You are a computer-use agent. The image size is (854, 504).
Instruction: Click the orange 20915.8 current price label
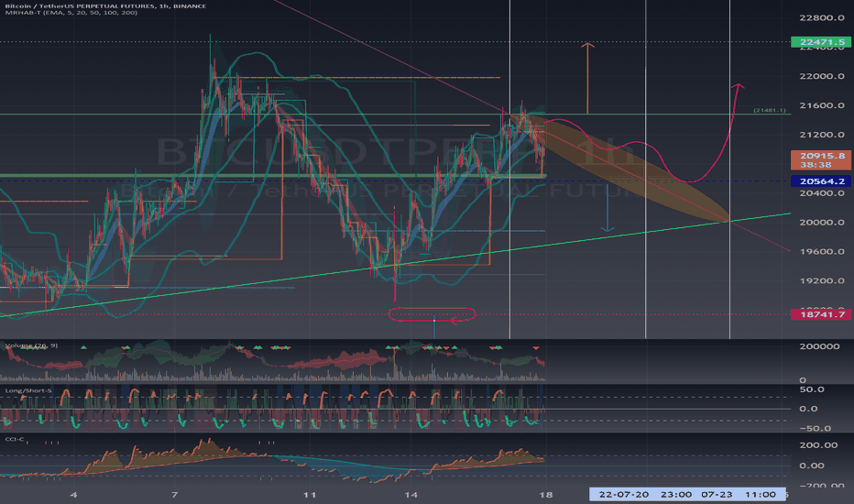pyautogui.click(x=821, y=156)
